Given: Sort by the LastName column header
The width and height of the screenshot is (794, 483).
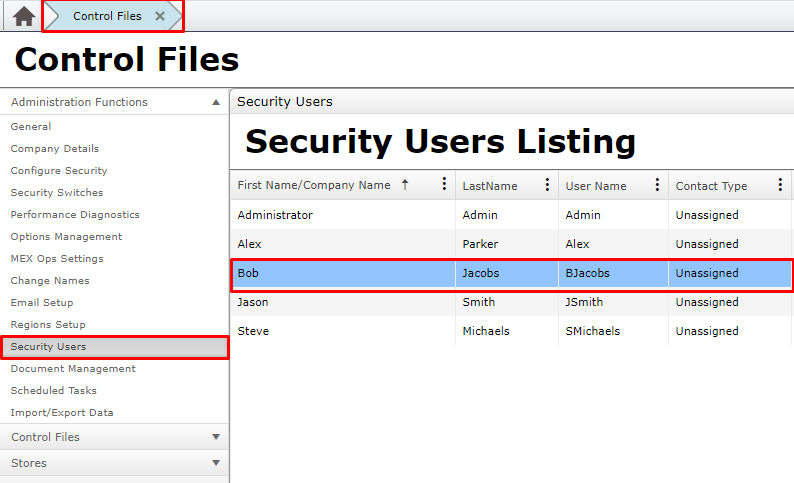Looking at the screenshot, I should click(490, 185).
